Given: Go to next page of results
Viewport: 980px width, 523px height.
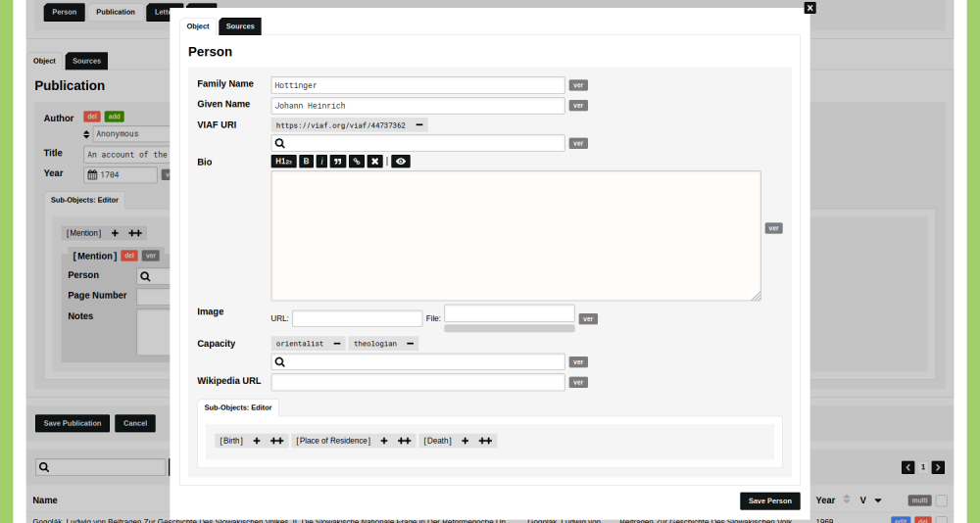Looking at the screenshot, I should tap(938, 468).
